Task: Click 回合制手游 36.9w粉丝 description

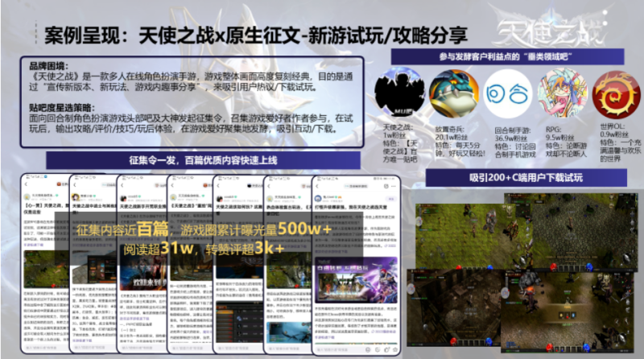Action: 515,142
